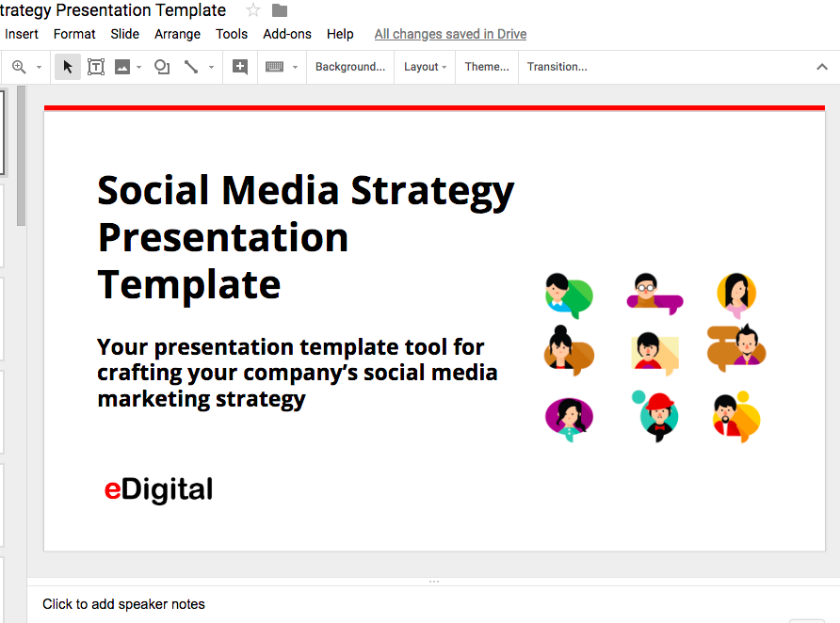This screenshot has height=623, width=840.
Task: Open the Add-ons menu
Action: click(287, 34)
